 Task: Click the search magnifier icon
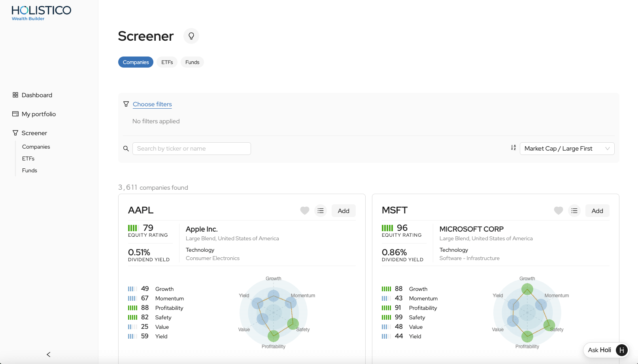point(126,149)
